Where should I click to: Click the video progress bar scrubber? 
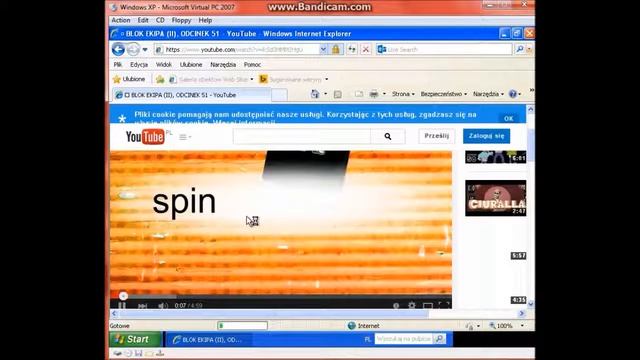point(123,296)
